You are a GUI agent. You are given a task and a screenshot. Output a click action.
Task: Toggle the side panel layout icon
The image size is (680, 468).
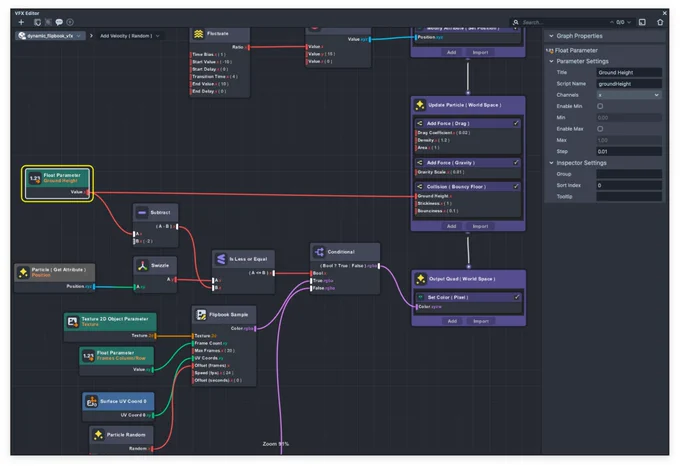coord(642,22)
